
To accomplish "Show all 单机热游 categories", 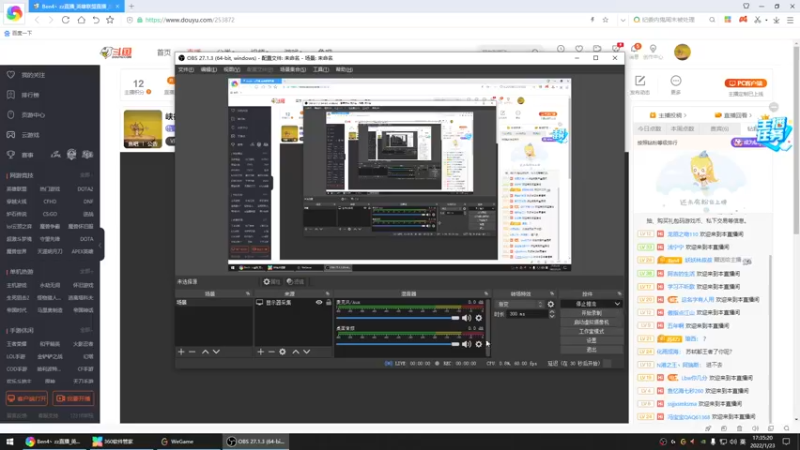I will [x=86, y=271].
